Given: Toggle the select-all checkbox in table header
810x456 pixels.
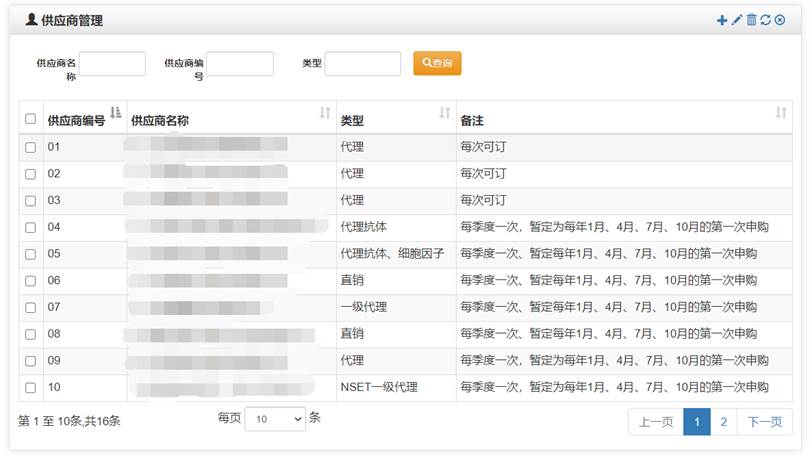Looking at the screenshot, I should coord(30,120).
